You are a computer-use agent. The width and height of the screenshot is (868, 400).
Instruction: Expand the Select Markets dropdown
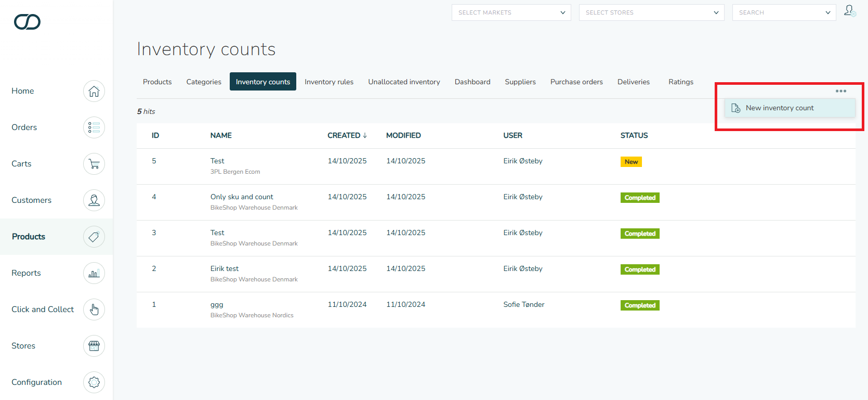511,12
